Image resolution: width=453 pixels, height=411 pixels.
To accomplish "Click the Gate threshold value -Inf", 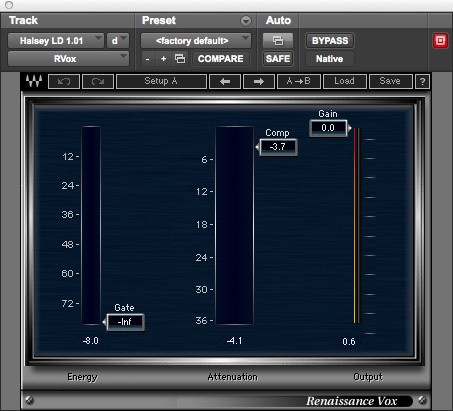I will click(125, 322).
